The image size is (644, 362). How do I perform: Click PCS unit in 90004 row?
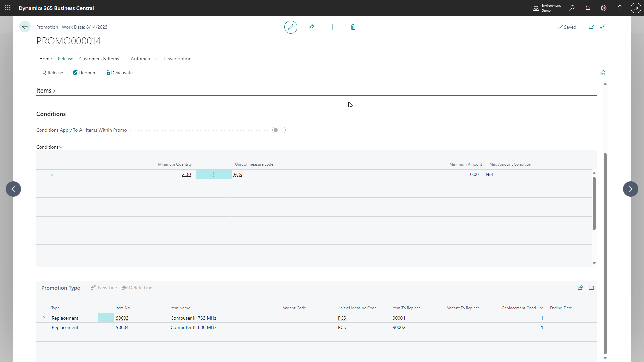[342, 327]
